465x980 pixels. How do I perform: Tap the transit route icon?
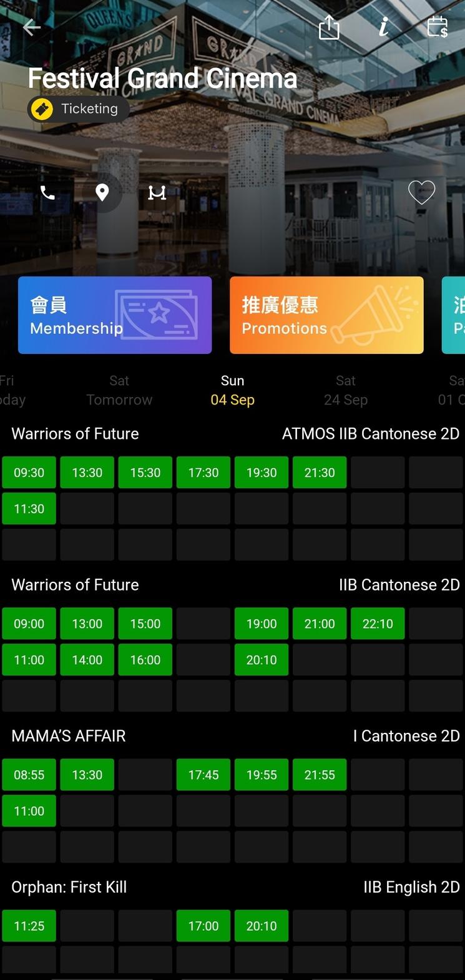click(x=157, y=193)
